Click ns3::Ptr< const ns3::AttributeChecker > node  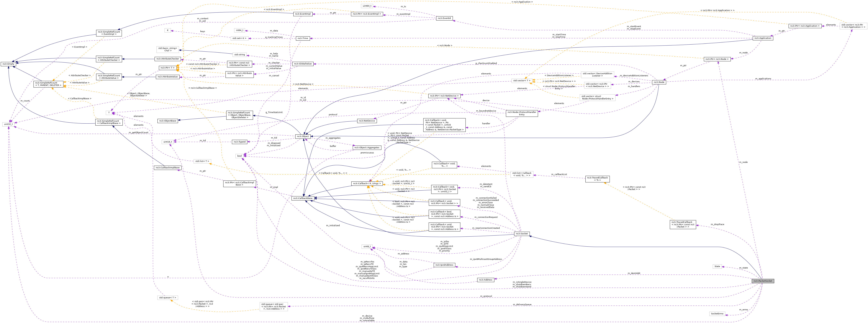tap(240, 64)
